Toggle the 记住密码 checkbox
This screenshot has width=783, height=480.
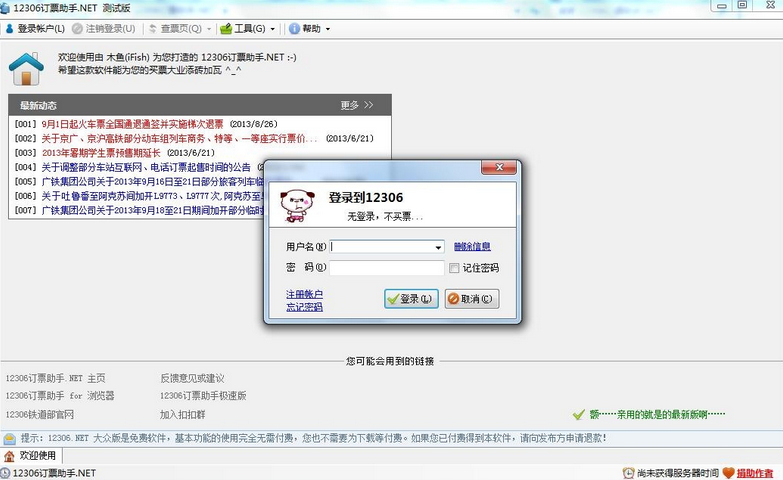point(454,268)
